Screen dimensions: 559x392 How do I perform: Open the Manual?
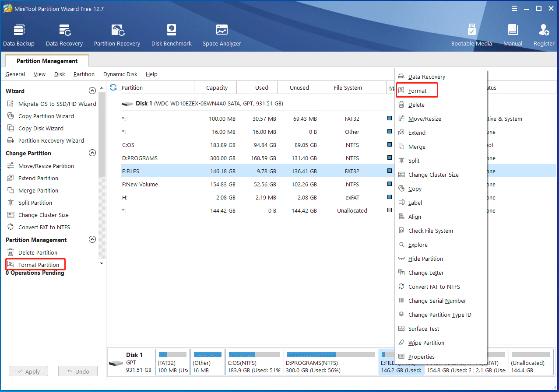[513, 35]
